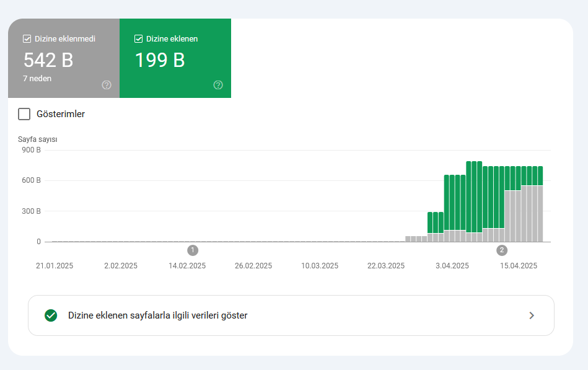Click the last gray bar near 15.04.2025
The height and width of the screenshot is (370, 588).
pos(540,214)
